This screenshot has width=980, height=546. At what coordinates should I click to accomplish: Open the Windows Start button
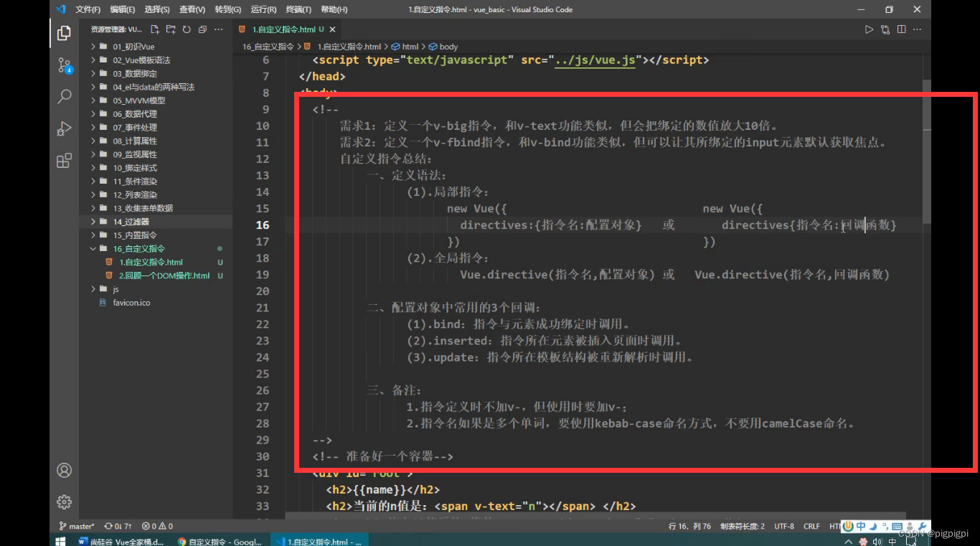point(60,540)
